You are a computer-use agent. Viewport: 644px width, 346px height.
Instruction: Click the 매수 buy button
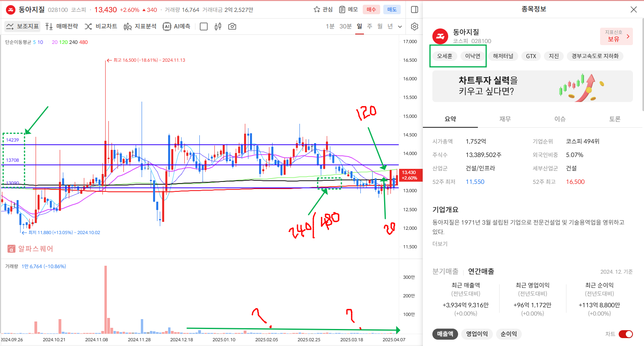coord(371,9)
